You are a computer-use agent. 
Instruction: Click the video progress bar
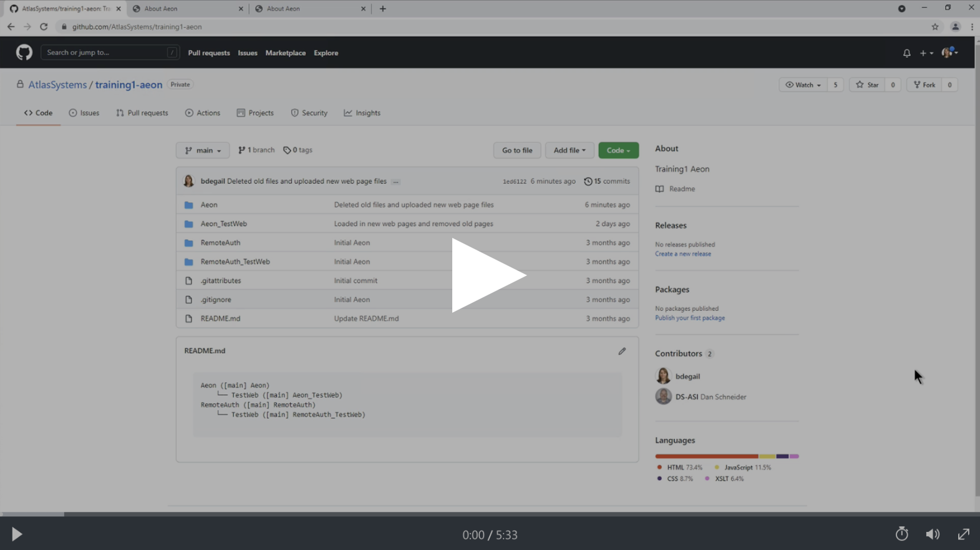pyautogui.click(x=490, y=514)
